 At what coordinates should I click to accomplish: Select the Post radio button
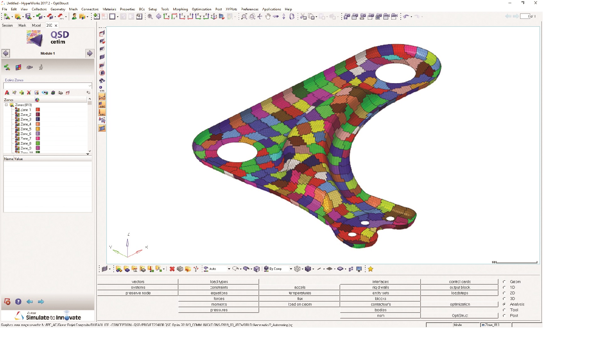pyautogui.click(x=504, y=316)
